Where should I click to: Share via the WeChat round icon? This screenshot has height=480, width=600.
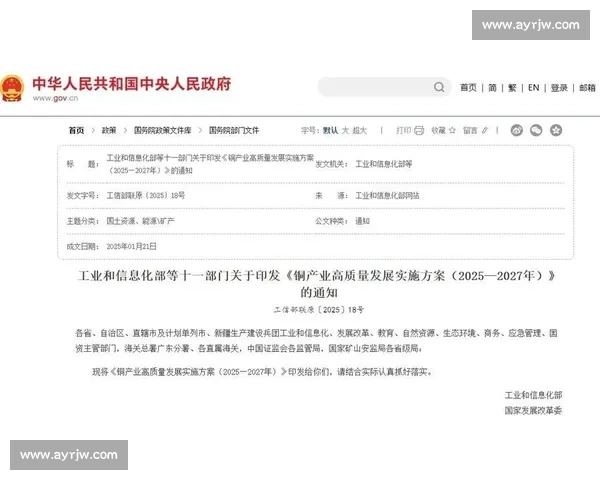point(536,131)
